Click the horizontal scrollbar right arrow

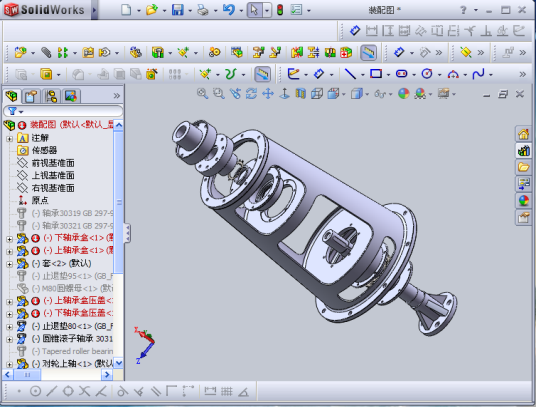click(x=107, y=375)
